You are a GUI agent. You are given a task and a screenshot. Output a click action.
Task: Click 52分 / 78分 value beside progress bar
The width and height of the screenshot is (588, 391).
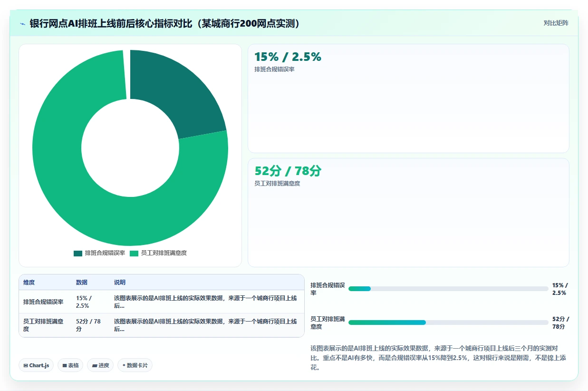tap(561, 323)
